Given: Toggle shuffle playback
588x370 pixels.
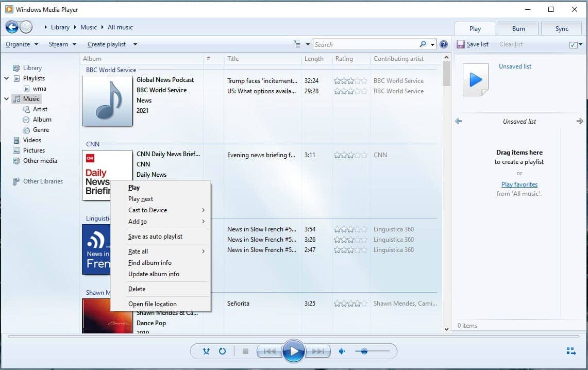Looking at the screenshot, I should tap(206, 351).
